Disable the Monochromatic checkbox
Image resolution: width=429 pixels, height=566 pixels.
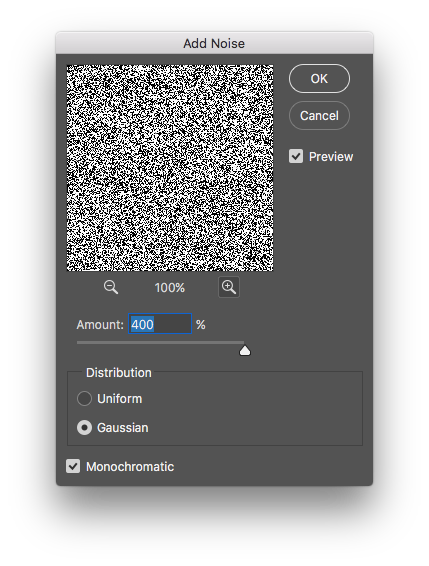click(x=73, y=466)
